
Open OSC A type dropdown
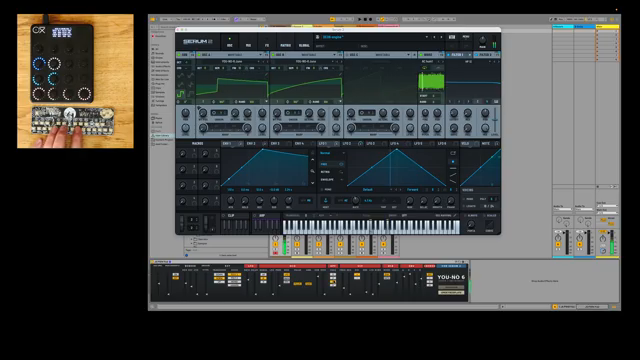click(x=260, y=55)
